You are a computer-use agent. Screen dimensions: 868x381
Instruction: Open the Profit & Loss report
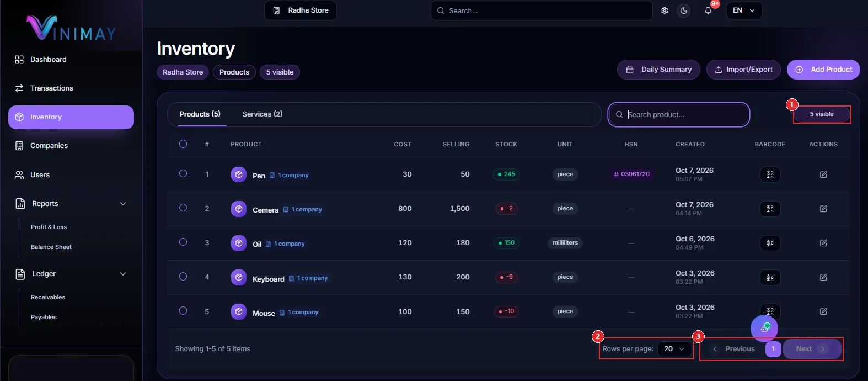tap(49, 227)
